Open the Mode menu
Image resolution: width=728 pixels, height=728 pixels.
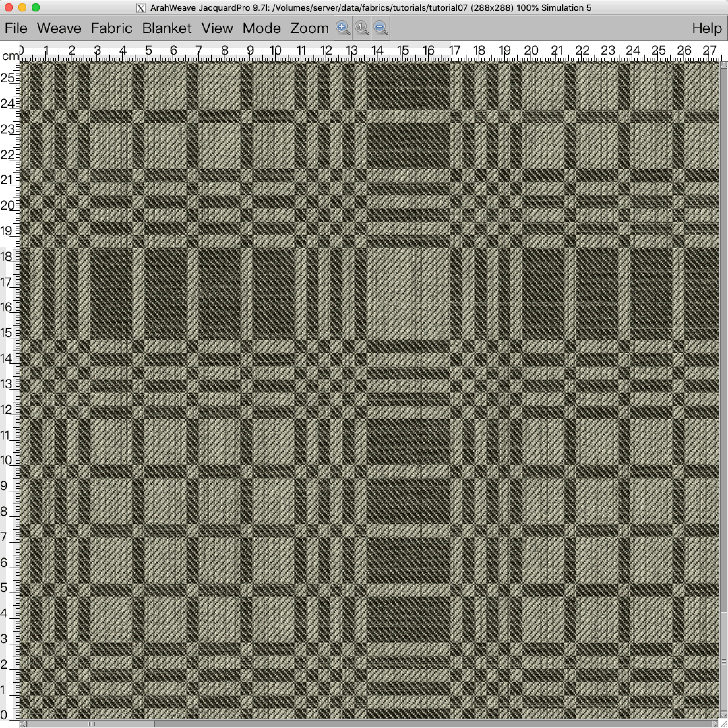coord(262,28)
